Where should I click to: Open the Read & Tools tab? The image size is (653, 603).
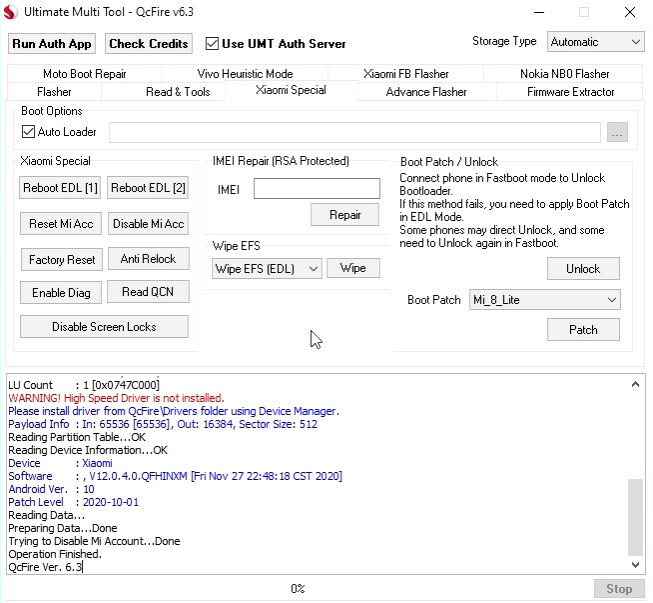[x=178, y=92]
